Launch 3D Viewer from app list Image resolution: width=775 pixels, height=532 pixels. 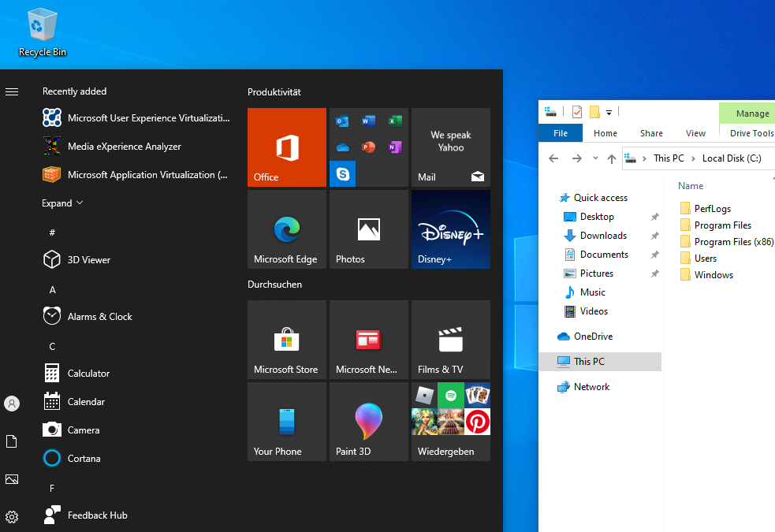(x=76, y=260)
